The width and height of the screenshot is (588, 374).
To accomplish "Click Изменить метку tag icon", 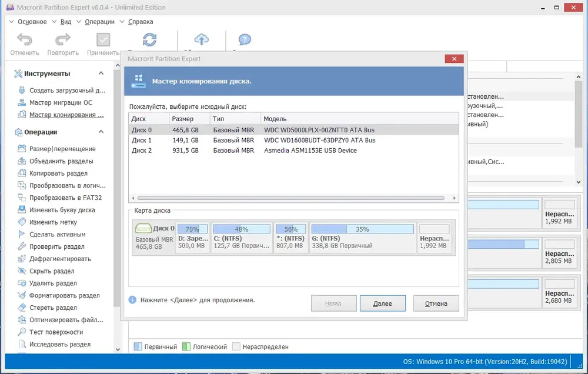I will [22, 222].
